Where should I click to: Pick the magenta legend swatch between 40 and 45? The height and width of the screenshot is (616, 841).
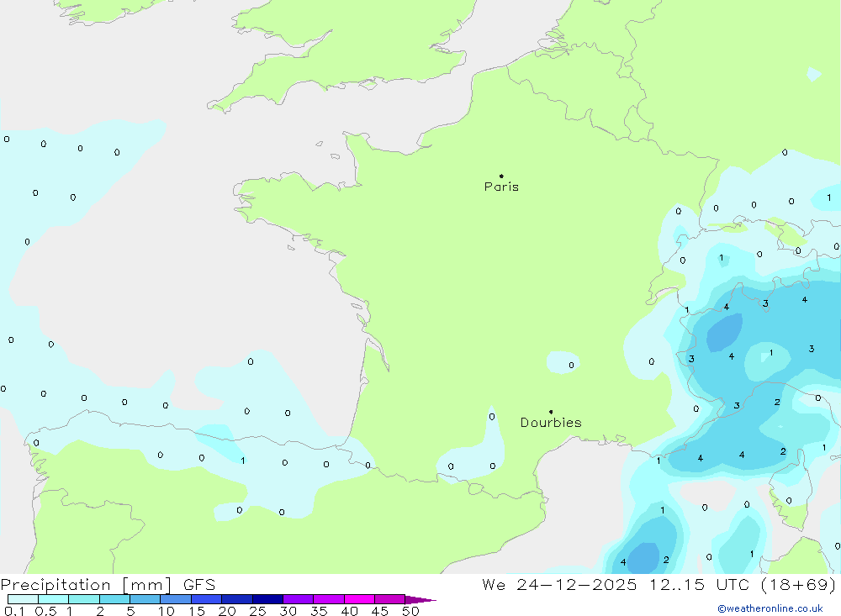click(359, 599)
